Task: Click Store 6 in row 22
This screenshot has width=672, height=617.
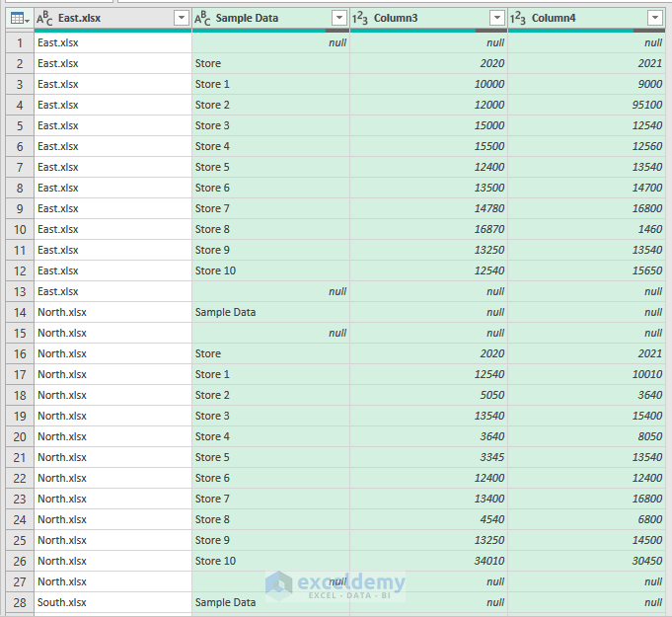Action: pyautogui.click(x=212, y=478)
